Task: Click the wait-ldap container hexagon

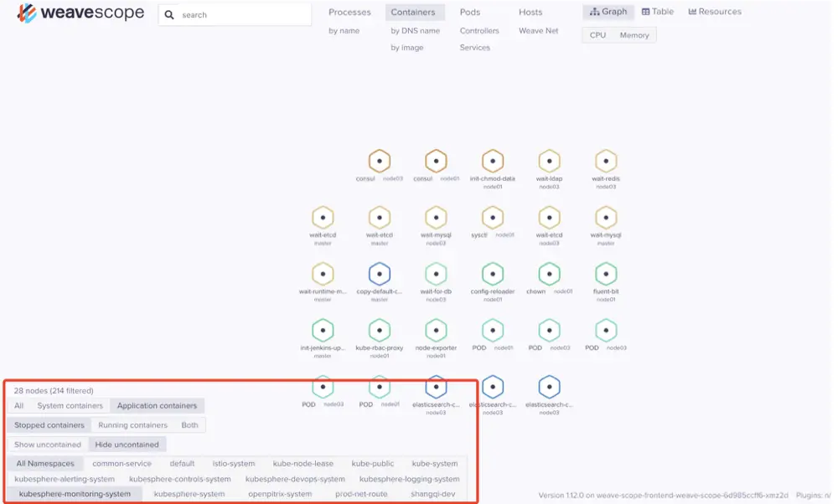Action: 550,161
